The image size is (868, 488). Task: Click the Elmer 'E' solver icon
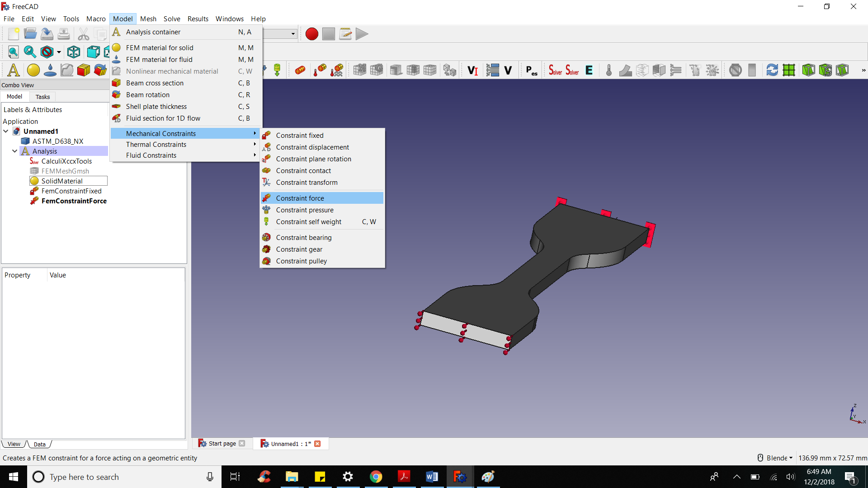click(589, 70)
